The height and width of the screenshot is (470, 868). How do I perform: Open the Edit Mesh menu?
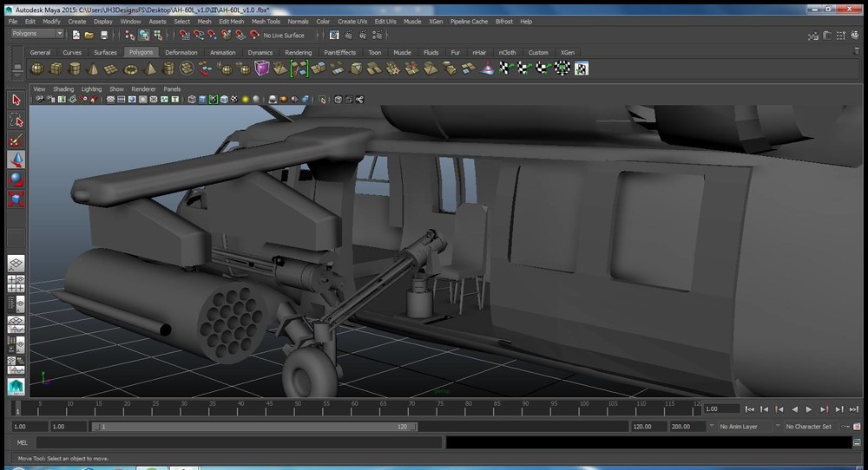pyautogui.click(x=231, y=21)
